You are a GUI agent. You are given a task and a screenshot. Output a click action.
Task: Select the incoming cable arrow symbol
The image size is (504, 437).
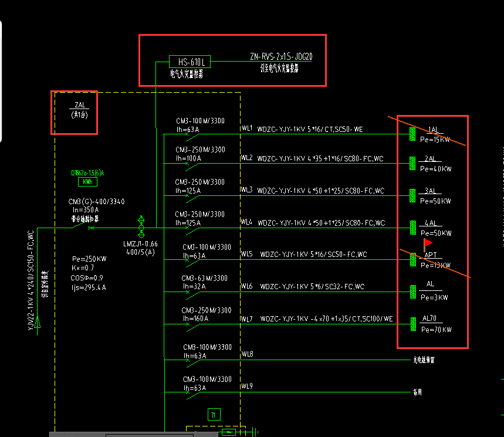click(38, 322)
